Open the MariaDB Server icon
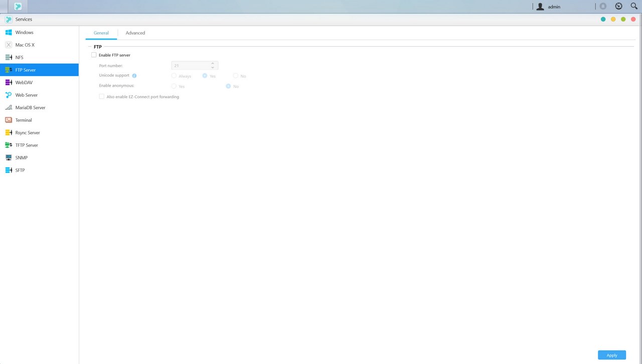Viewport: 642px width, 364px height. [9, 107]
